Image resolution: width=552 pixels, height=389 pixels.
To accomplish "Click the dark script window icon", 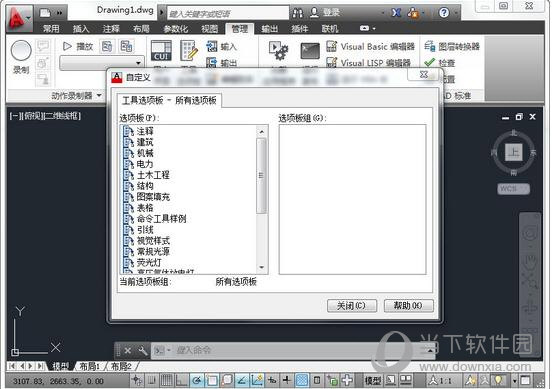I will 310,51.
